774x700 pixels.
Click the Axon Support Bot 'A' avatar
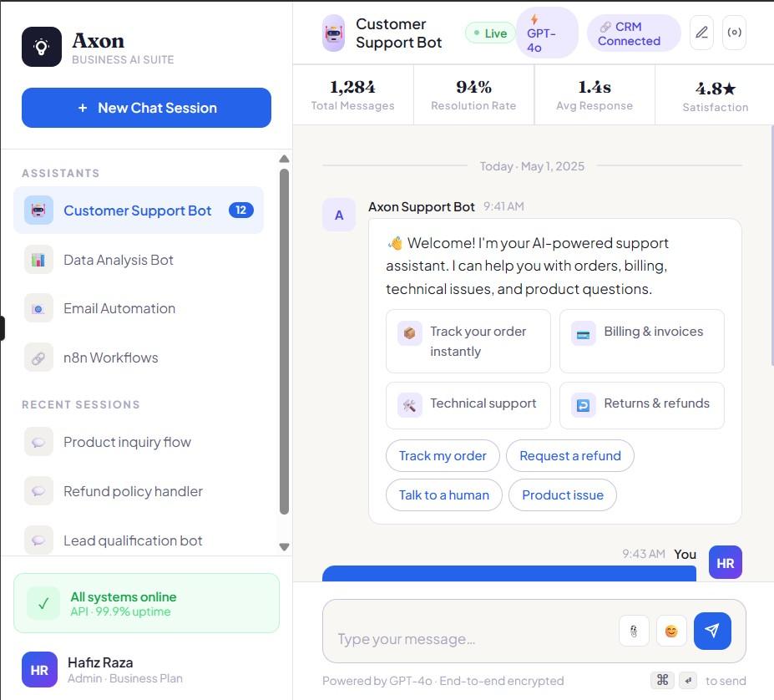point(339,215)
